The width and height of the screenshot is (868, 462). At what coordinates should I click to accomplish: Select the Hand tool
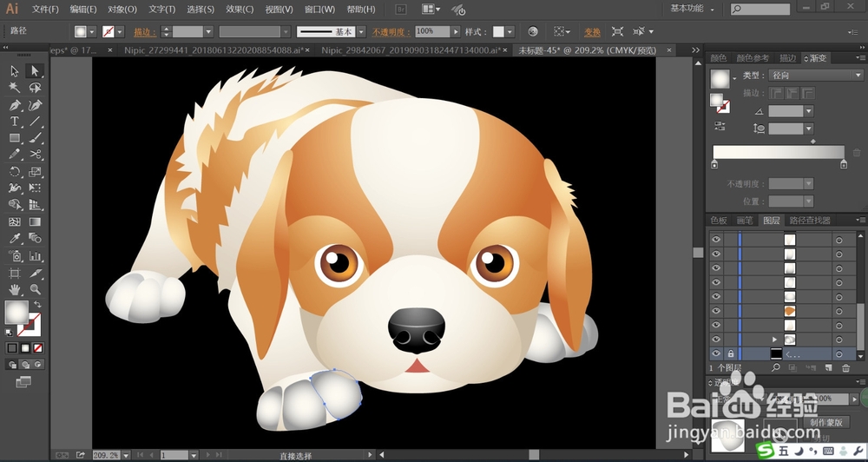(x=15, y=289)
